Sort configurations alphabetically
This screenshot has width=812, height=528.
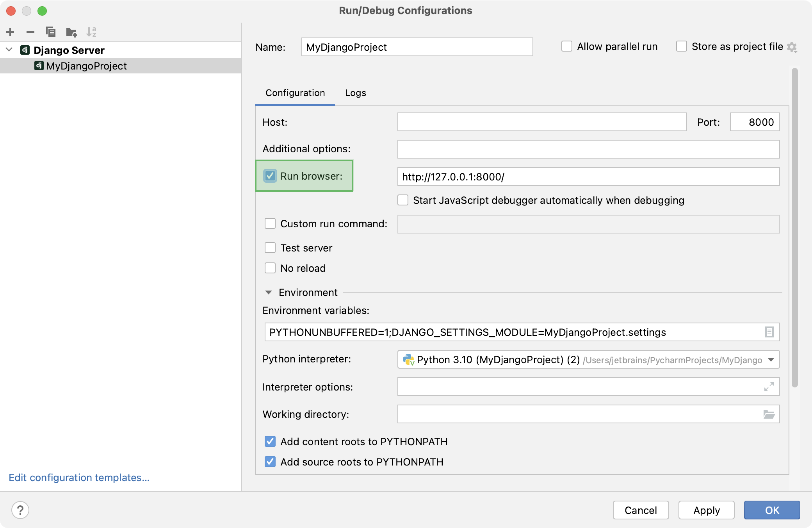[92, 32]
